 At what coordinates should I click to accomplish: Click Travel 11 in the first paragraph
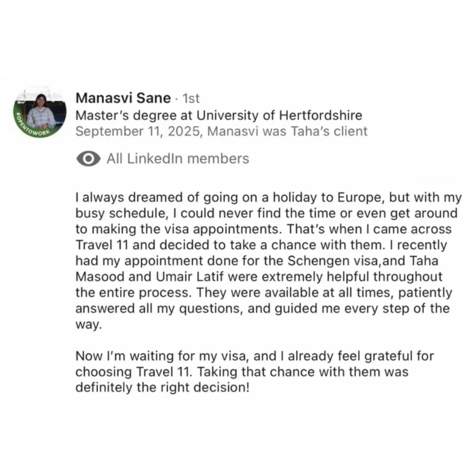pyautogui.click(x=102, y=245)
